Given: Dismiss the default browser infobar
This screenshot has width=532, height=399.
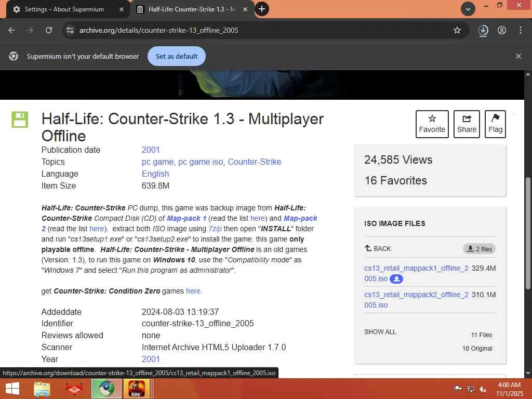Looking at the screenshot, I should tap(518, 56).
